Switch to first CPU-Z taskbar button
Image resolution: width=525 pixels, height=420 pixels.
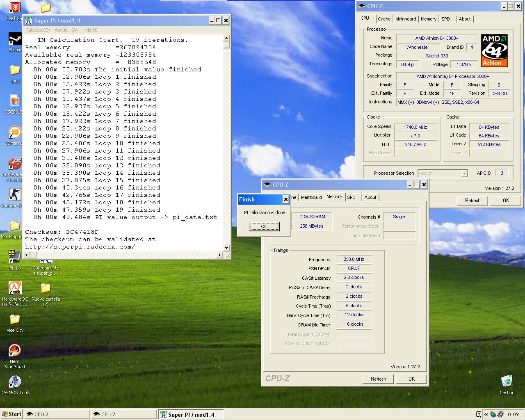(x=57, y=414)
